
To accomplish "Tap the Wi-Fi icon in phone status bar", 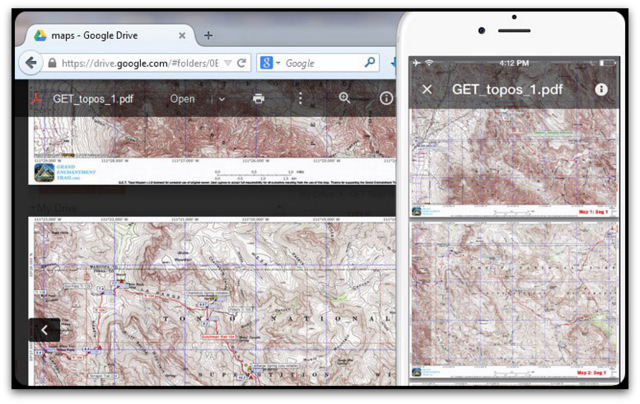I will 429,63.
